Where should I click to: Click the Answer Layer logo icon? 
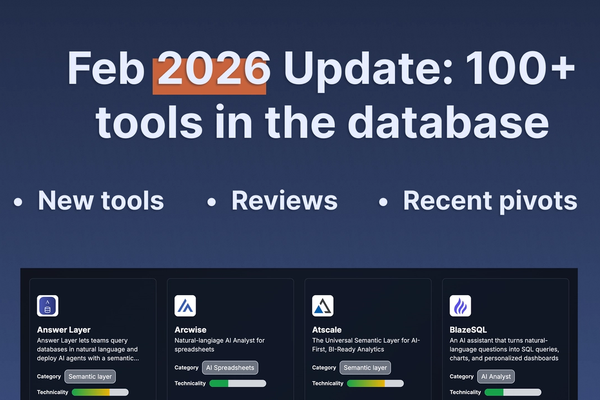(47, 305)
